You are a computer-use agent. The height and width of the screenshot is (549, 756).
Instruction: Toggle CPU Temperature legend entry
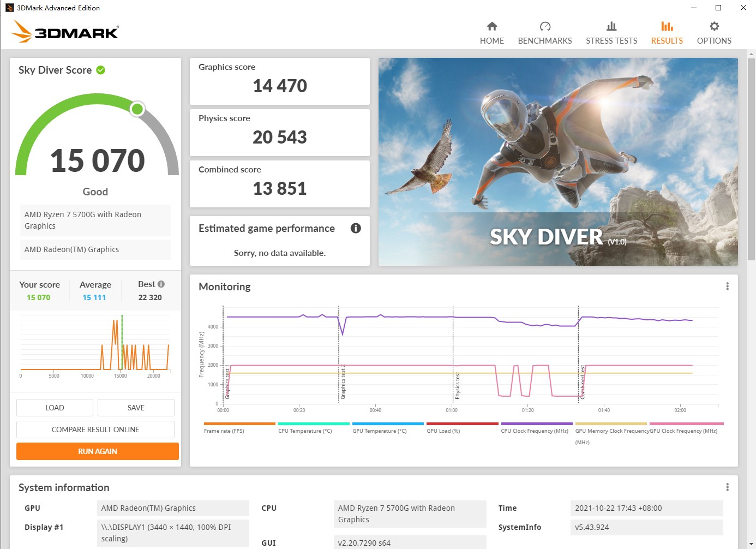click(314, 428)
